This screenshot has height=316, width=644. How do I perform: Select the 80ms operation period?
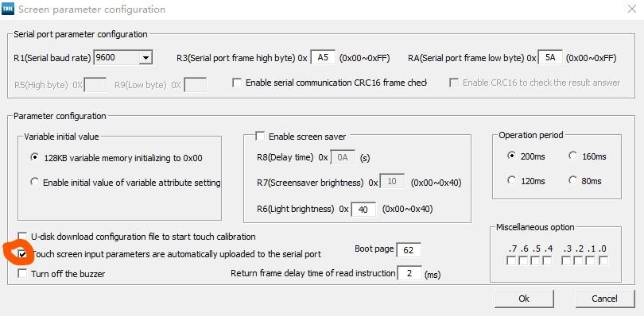[572, 180]
